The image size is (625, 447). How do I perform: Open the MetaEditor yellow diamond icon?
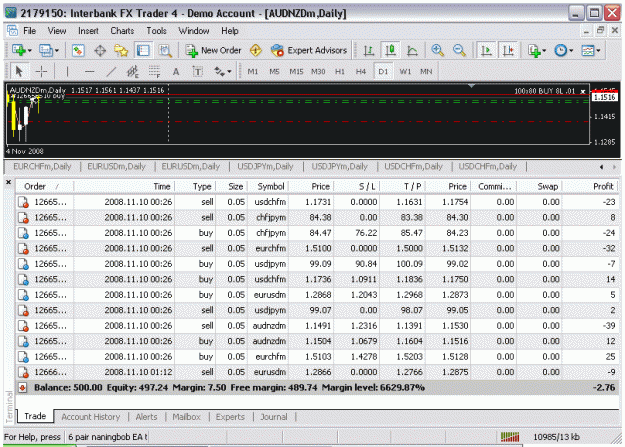[x=256, y=50]
